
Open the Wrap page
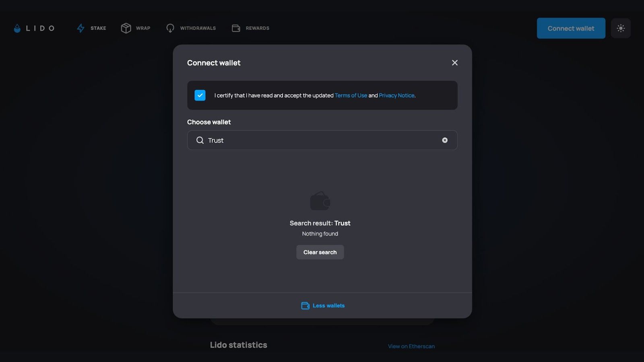point(136,28)
